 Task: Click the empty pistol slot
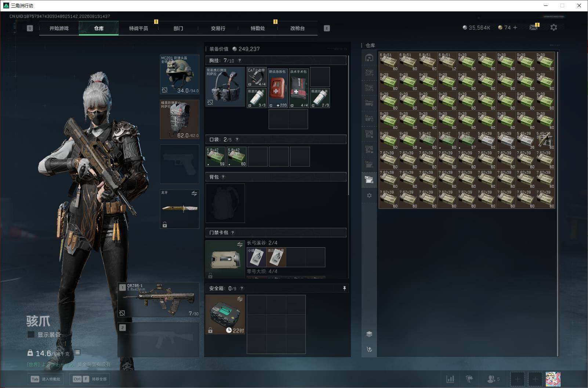tap(179, 164)
